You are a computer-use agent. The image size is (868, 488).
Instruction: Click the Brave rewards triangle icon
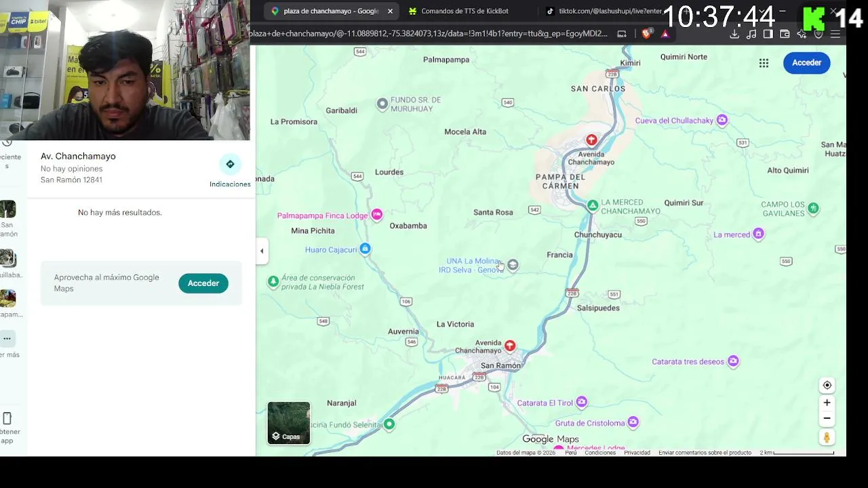pyautogui.click(x=665, y=34)
